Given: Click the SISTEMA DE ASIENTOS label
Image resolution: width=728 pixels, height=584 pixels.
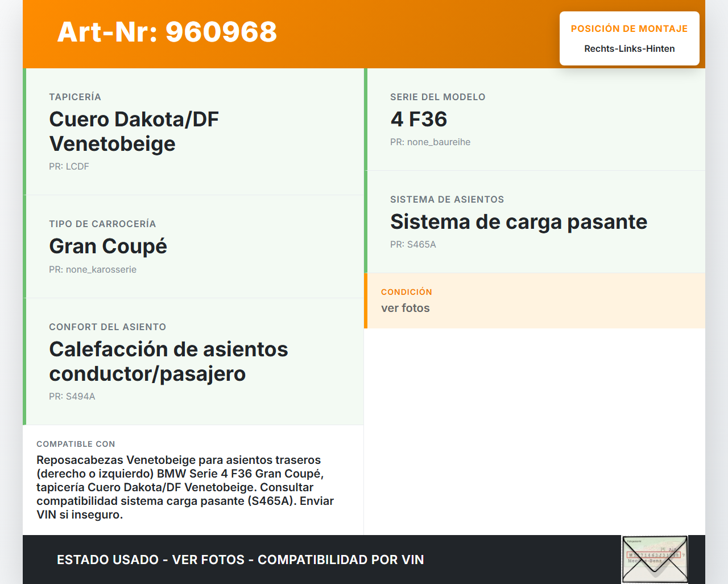Looking at the screenshot, I should tap(447, 199).
